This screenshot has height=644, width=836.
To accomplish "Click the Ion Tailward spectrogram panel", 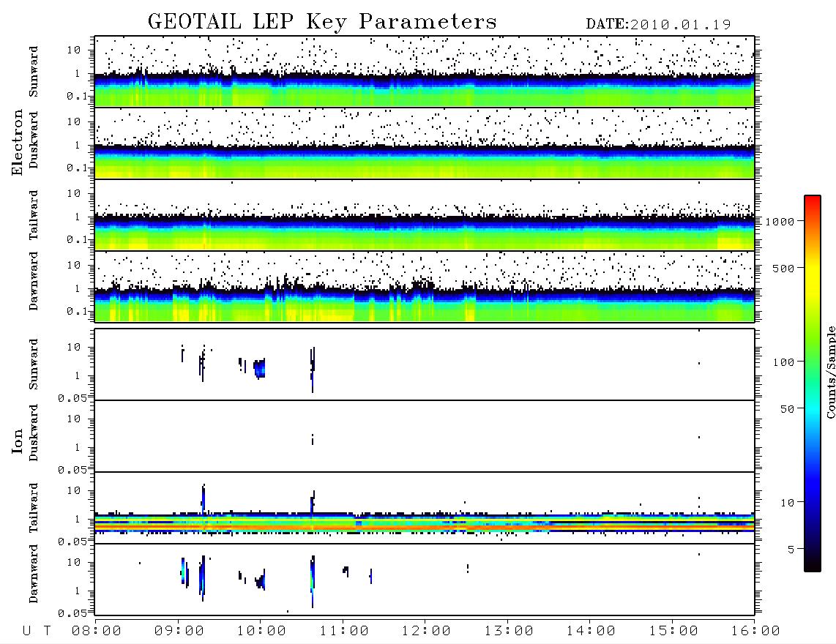I will pos(425,508).
